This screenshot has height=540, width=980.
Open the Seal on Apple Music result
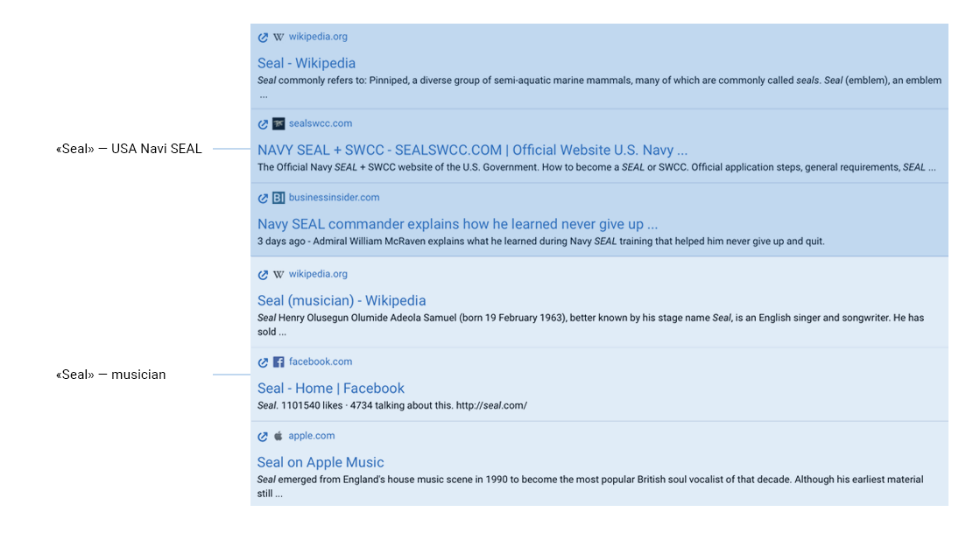(321, 463)
